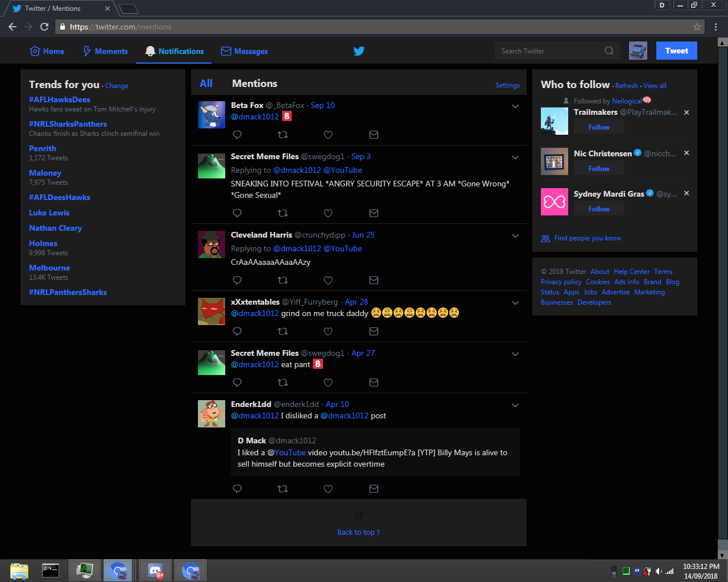Select the Notifications tab
This screenshot has height=582, width=728.
(x=174, y=51)
